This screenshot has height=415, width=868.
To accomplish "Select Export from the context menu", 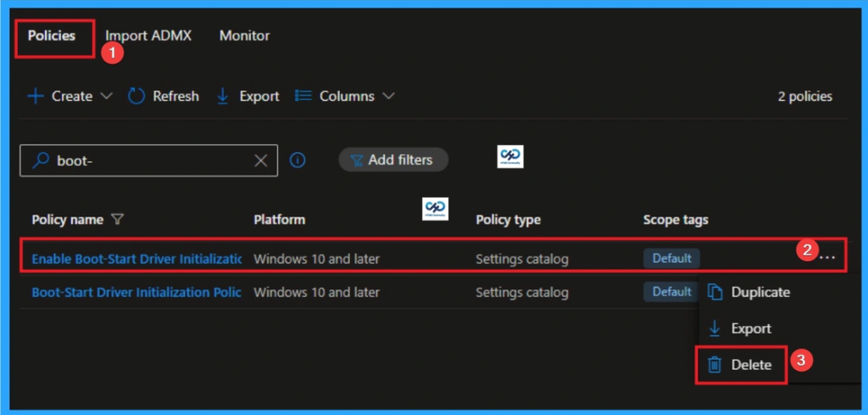I will 751,328.
